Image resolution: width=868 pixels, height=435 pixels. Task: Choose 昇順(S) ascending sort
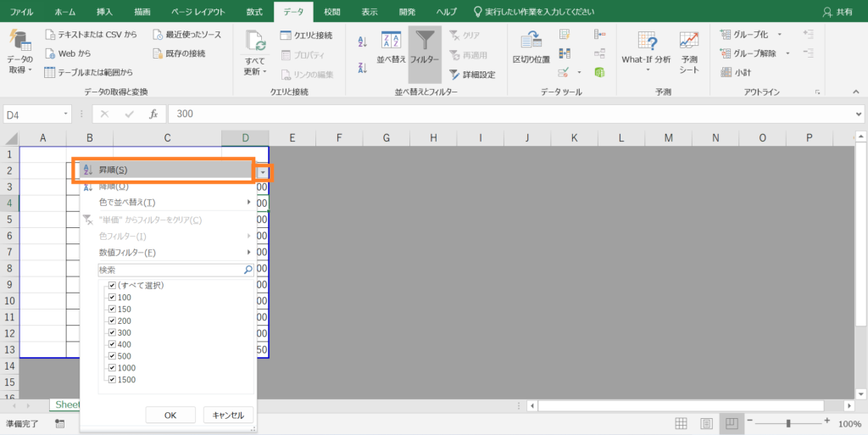pos(167,170)
